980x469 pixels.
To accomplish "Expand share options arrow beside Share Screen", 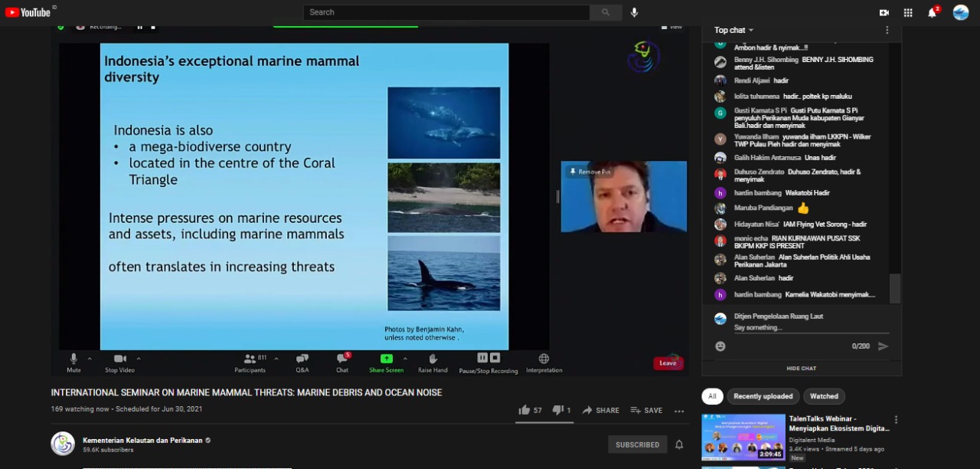I will (405, 358).
